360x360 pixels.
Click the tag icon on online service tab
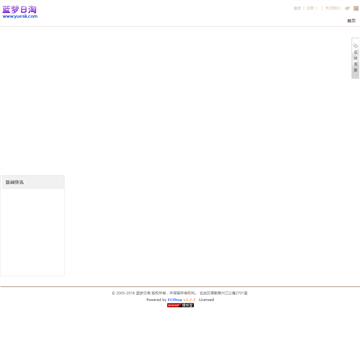(355, 46)
